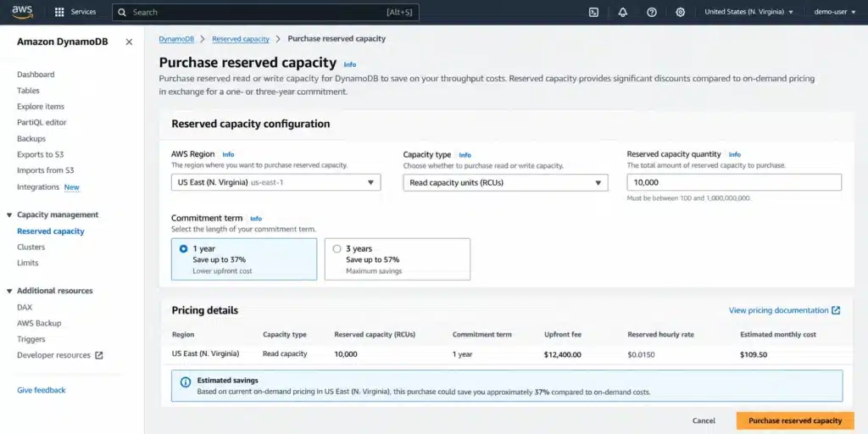Open AWS Backup in the sidebar

(39, 323)
